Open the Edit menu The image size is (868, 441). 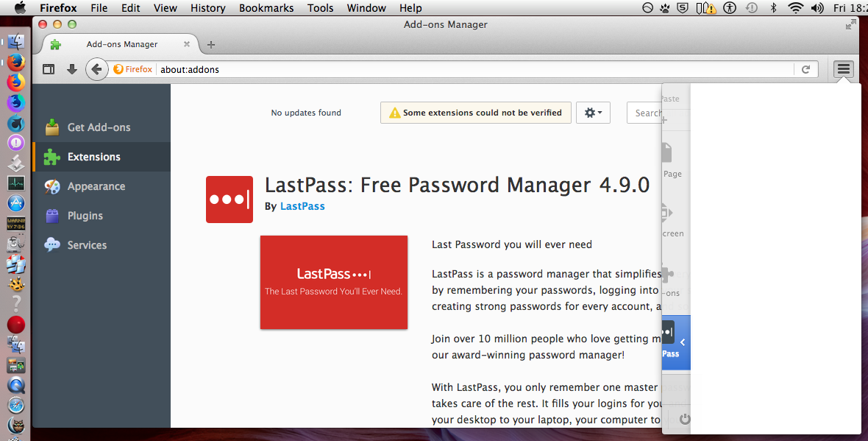[131, 8]
